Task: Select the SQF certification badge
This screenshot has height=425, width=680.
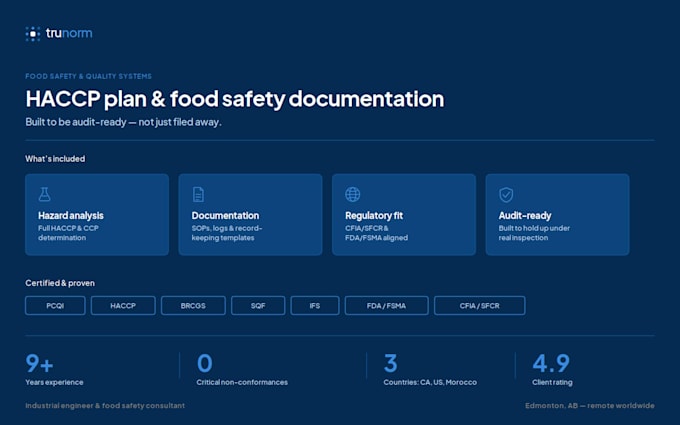Action: (258, 306)
